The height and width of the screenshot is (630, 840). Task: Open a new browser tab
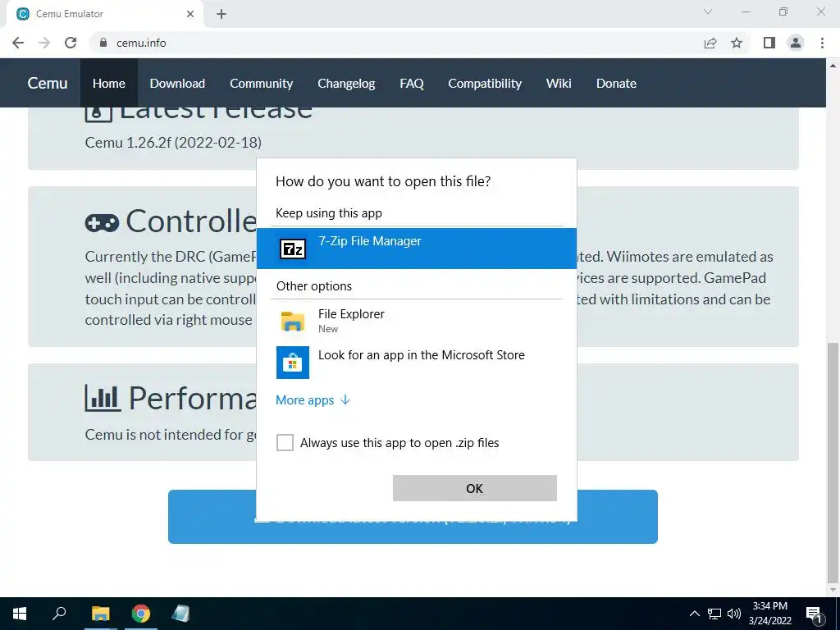(221, 14)
